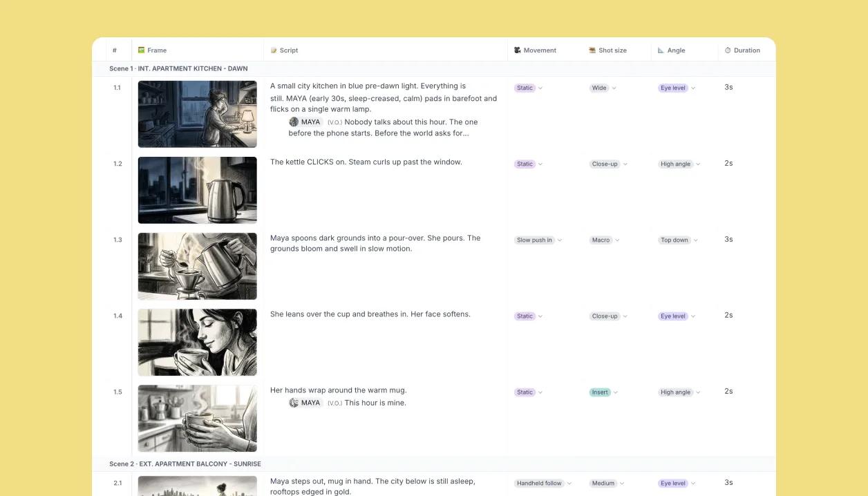
Task: Open Shot size dropdown for shot 1.1
Action: [x=603, y=88]
